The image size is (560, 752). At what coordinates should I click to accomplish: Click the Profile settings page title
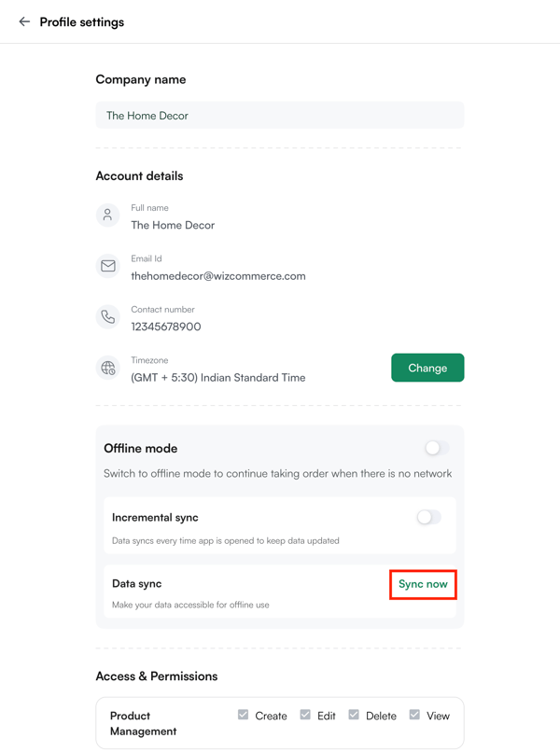click(x=82, y=21)
